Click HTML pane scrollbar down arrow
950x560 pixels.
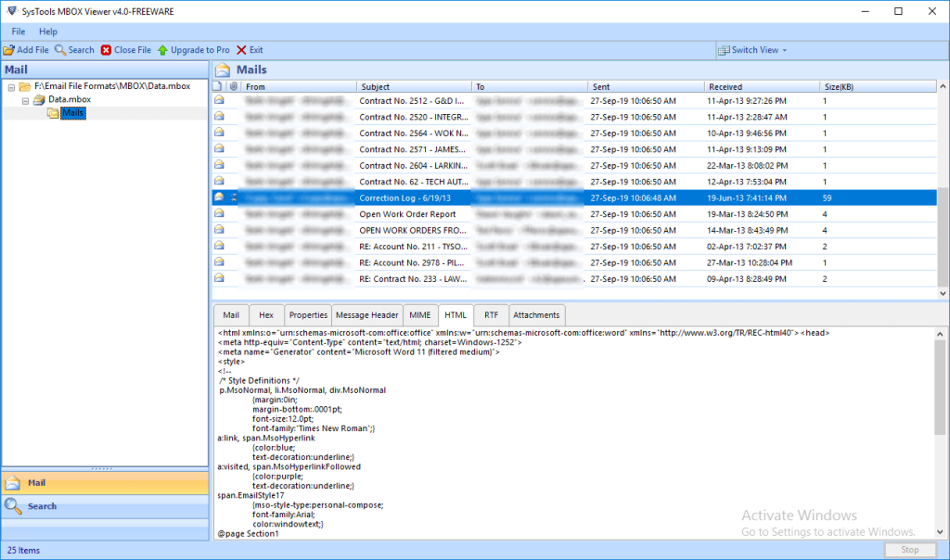940,532
